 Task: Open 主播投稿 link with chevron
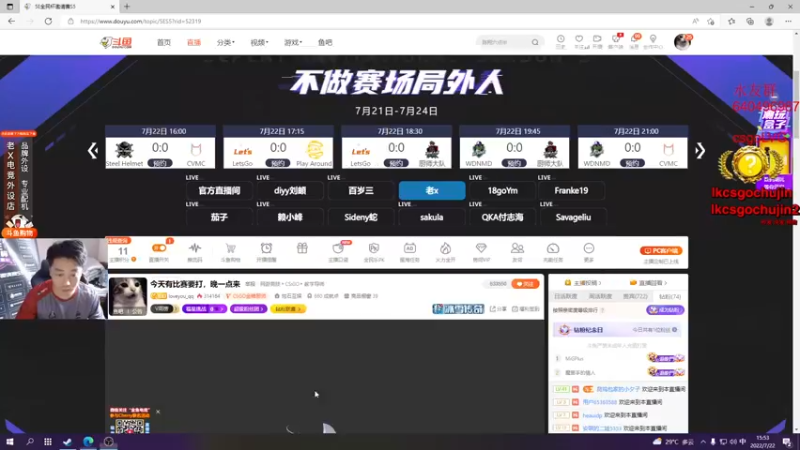pos(583,283)
